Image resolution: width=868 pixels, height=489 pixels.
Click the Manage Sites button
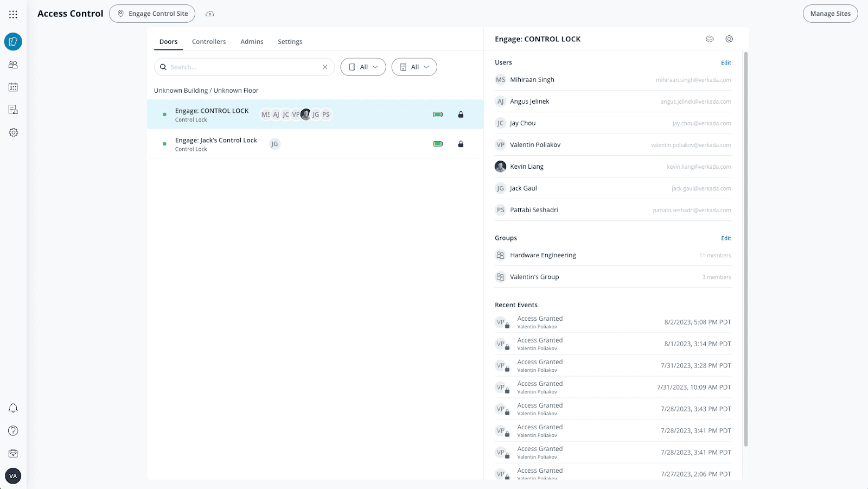pos(830,14)
